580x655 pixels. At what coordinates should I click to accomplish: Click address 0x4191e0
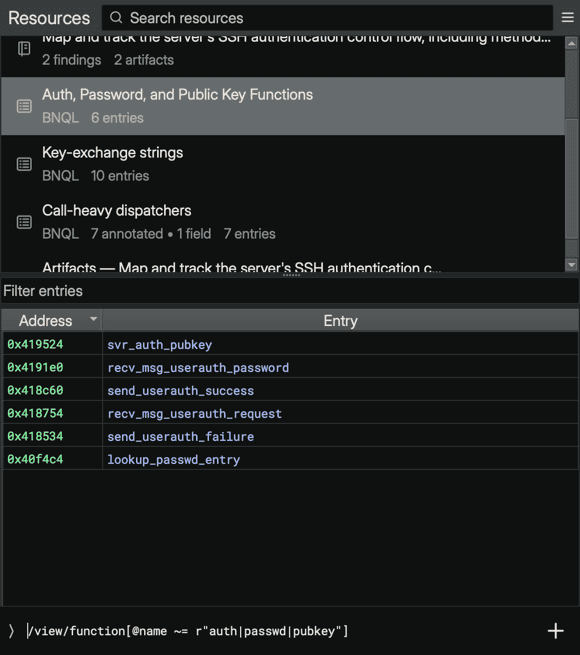(35, 367)
